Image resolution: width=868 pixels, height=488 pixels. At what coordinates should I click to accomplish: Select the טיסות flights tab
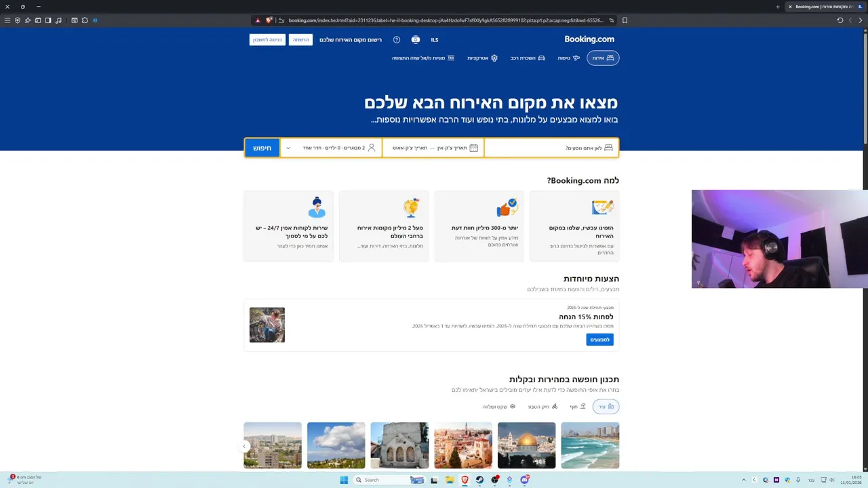pyautogui.click(x=569, y=58)
